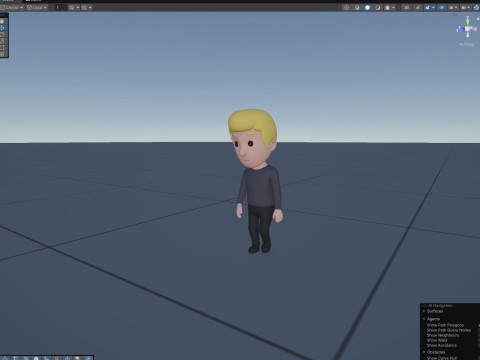
Task: Open the Local handle rotation dropdown
Action: click(x=37, y=7)
